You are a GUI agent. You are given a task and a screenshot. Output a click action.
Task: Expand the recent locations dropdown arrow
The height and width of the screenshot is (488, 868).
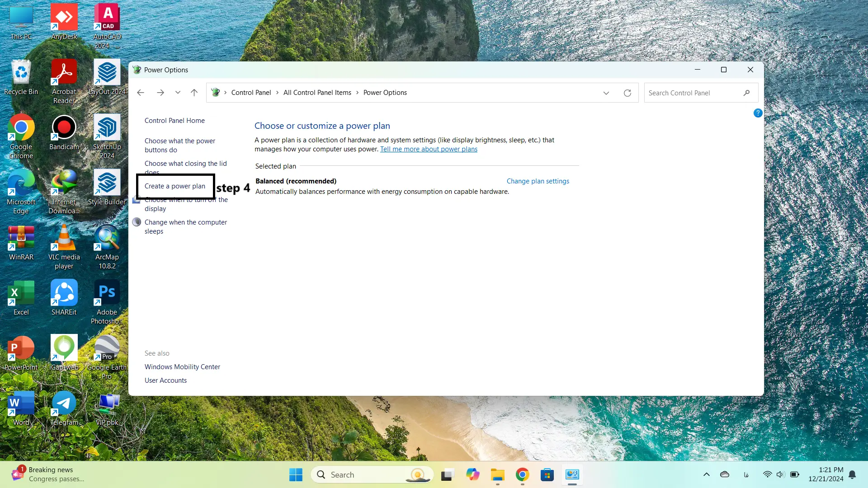178,93
